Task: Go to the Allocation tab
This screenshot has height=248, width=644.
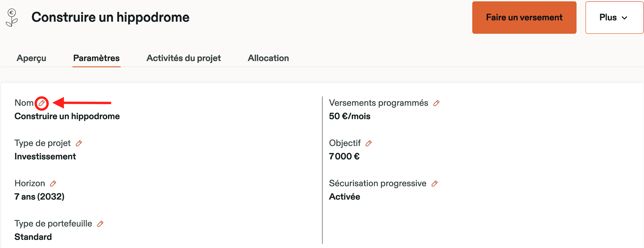Action: point(268,58)
